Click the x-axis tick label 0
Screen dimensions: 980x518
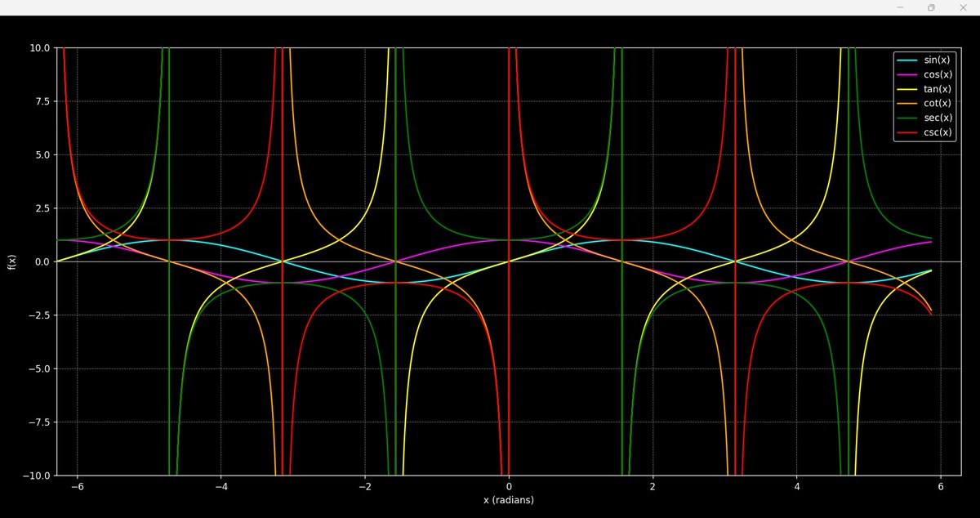(x=509, y=486)
